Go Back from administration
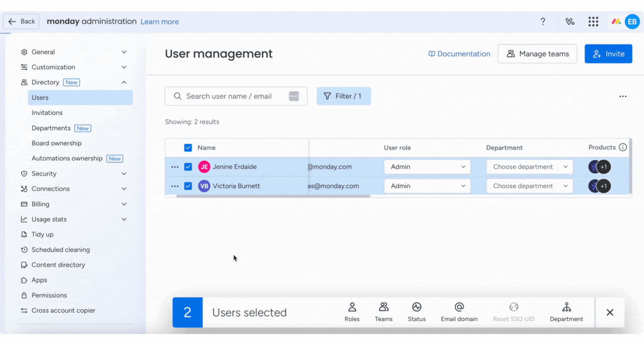Screen dimensions: 644x345 click(21, 22)
